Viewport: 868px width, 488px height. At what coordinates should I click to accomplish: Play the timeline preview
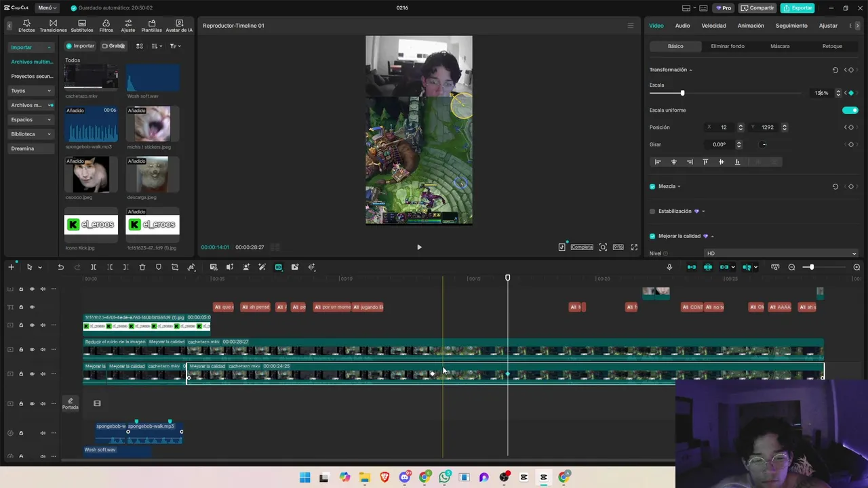(x=419, y=247)
